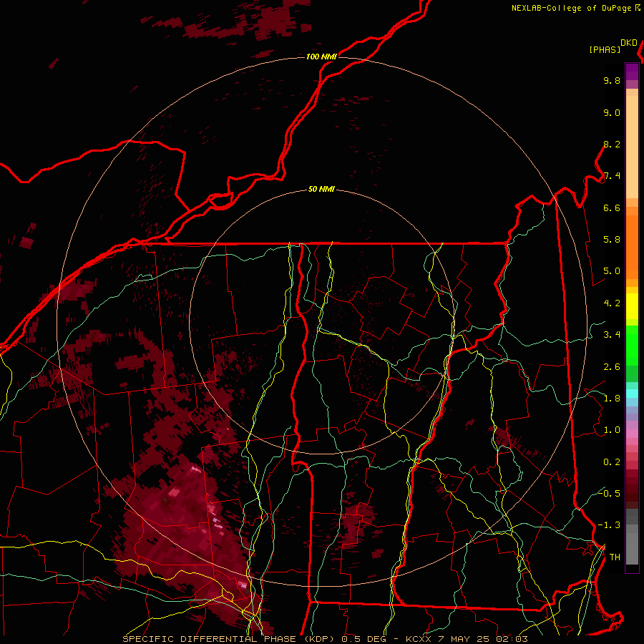Screen dimensions: 644x644
Task: Click the orange segment of the color bar
Action: point(632,248)
